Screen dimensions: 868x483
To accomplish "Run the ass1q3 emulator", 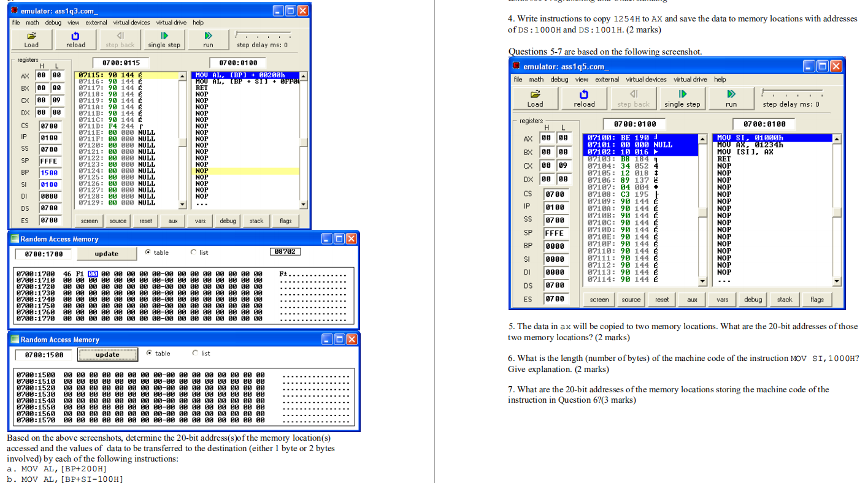I will coord(208,39).
